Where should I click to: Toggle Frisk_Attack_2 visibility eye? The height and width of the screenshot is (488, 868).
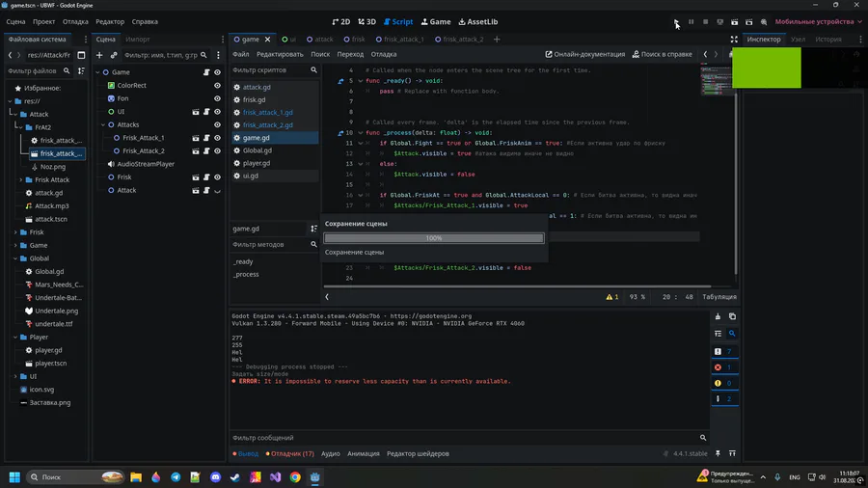tap(217, 151)
